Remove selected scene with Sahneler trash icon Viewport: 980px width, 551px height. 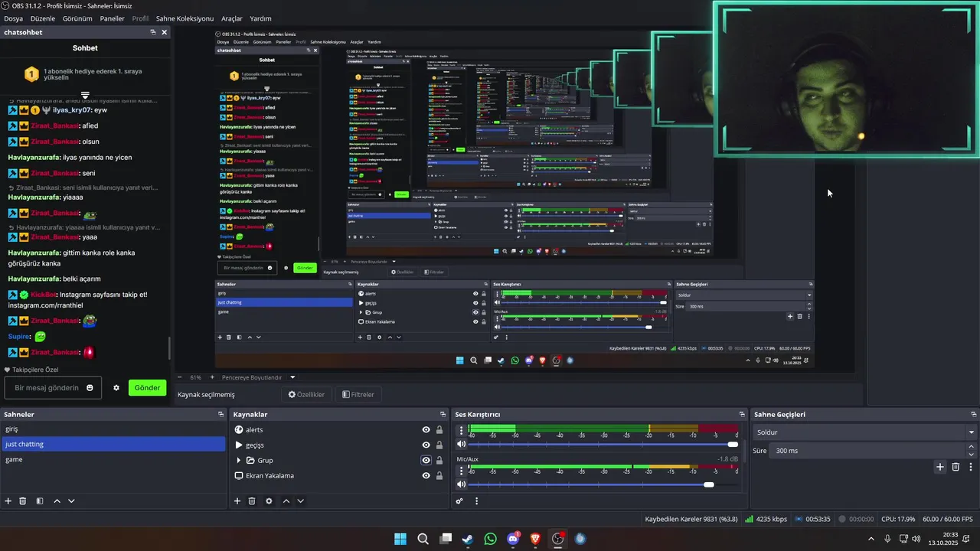click(x=23, y=501)
